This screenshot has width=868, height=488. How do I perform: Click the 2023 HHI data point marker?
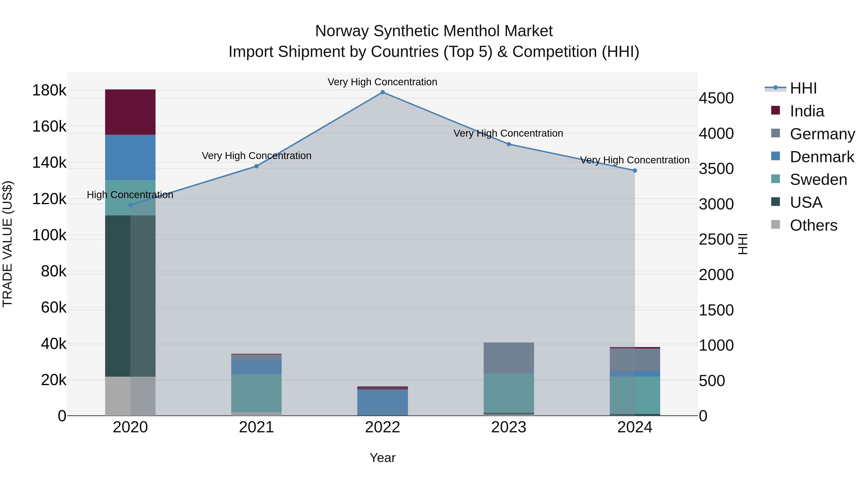click(509, 144)
